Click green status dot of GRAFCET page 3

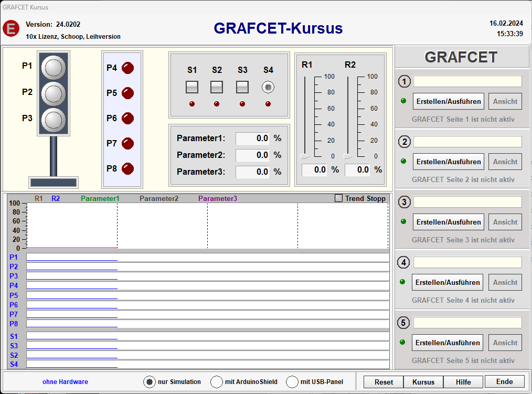click(x=403, y=221)
